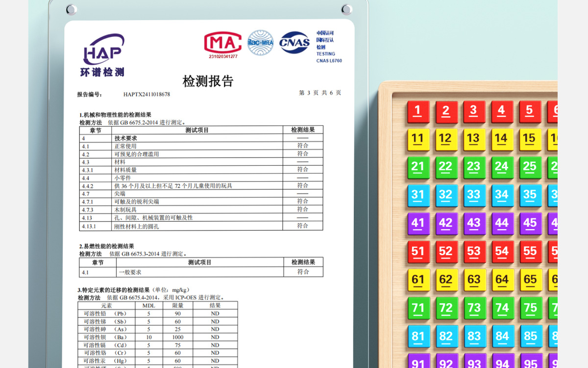The image size is (588, 368).
Task: Click the limit value 1000
Action: coord(177,337)
